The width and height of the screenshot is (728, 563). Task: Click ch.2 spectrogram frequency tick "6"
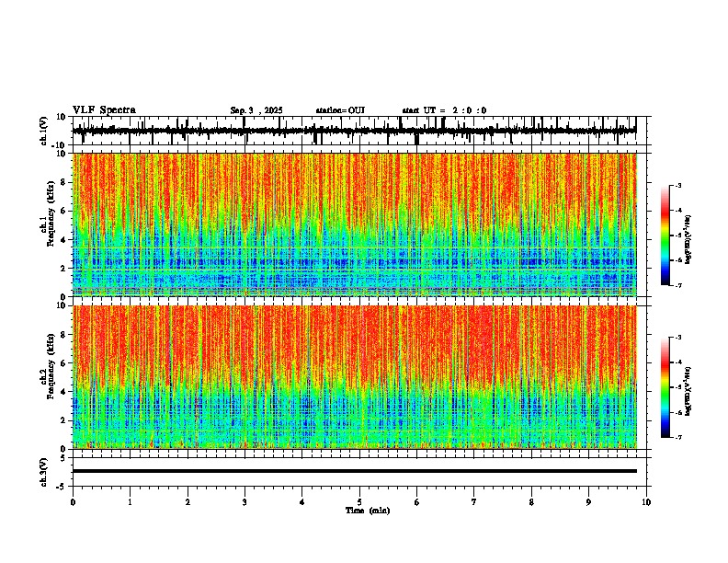click(x=65, y=363)
